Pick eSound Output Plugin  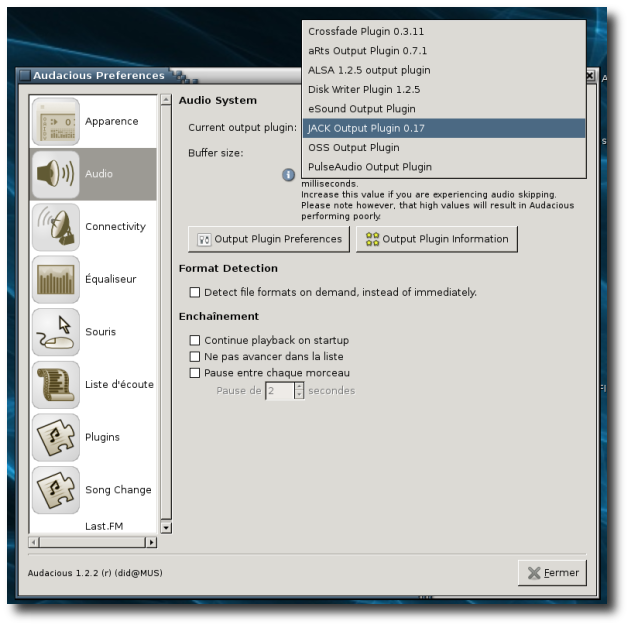444,108
